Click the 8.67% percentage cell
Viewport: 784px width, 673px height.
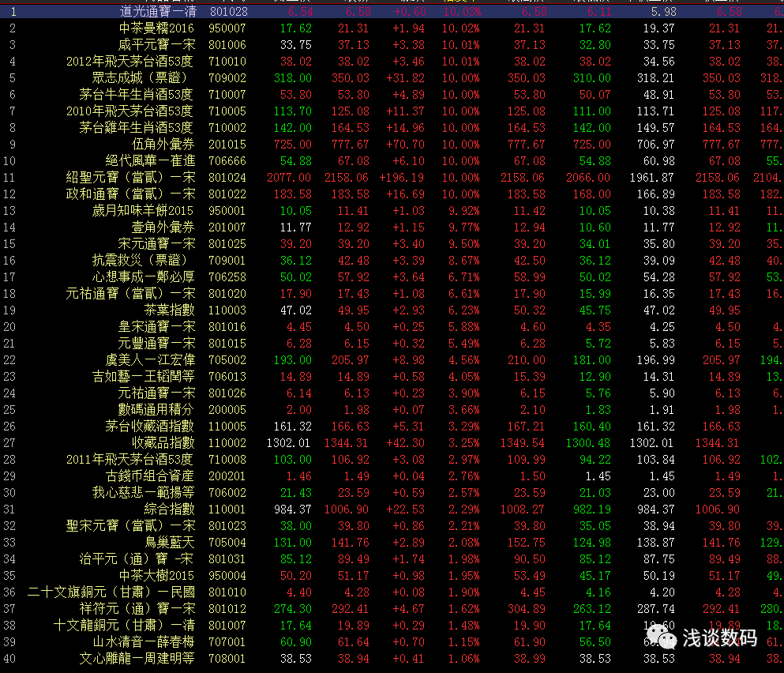[463, 260]
